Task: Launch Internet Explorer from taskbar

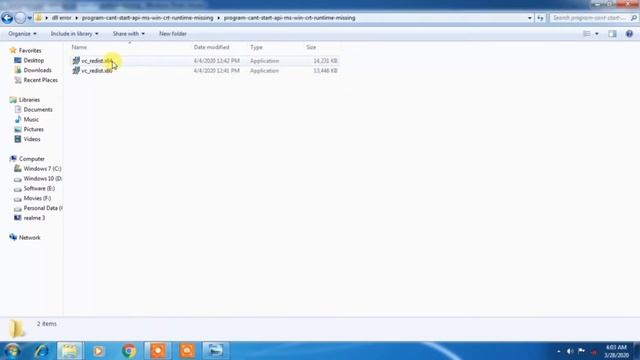Action: [41, 351]
